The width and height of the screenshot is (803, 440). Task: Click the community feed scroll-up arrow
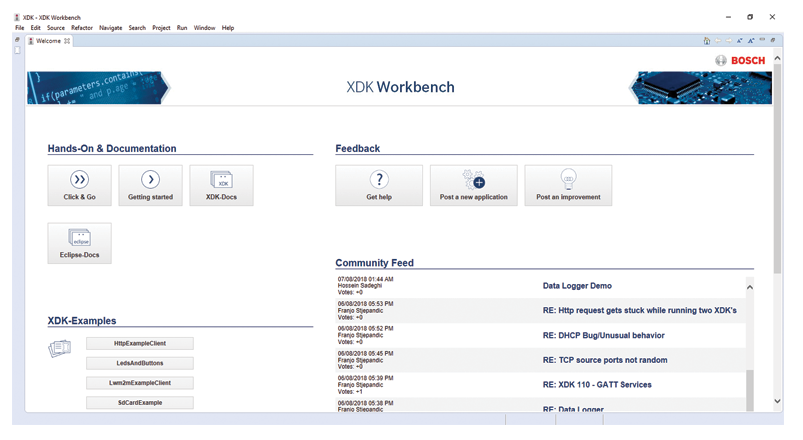point(750,287)
